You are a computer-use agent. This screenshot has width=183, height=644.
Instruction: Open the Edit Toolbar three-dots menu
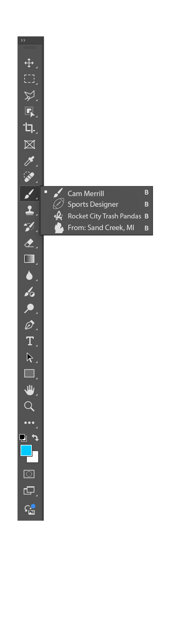click(x=29, y=423)
